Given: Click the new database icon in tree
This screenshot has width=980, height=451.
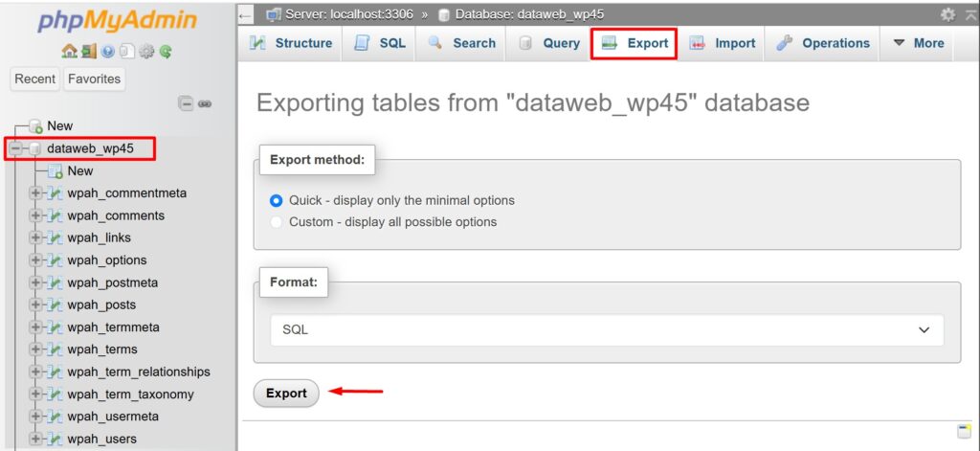Looking at the screenshot, I should [x=35, y=126].
